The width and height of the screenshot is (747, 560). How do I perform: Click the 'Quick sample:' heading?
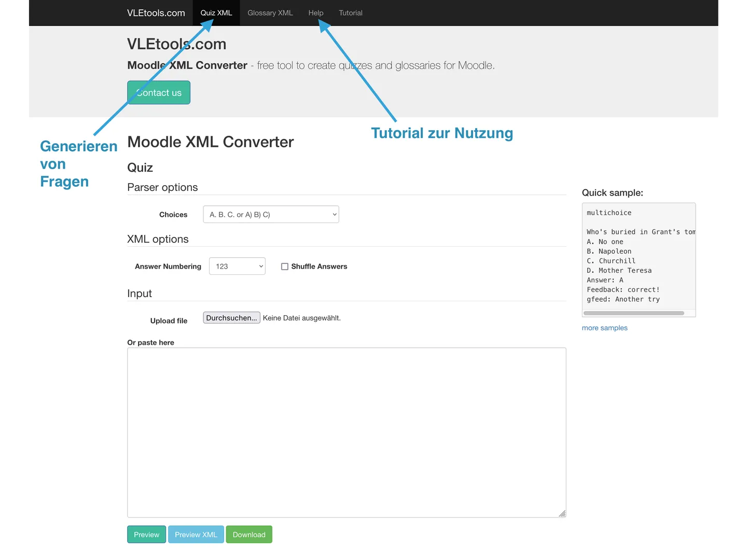click(x=613, y=193)
